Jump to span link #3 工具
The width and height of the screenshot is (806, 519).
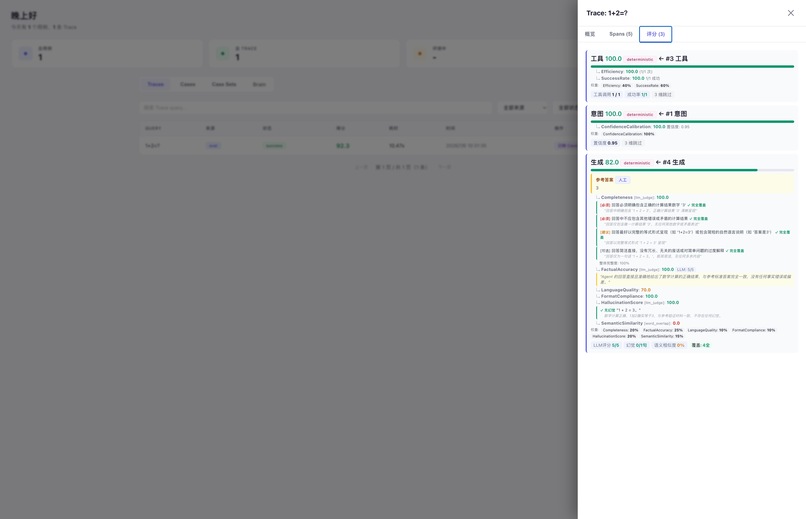click(x=673, y=59)
